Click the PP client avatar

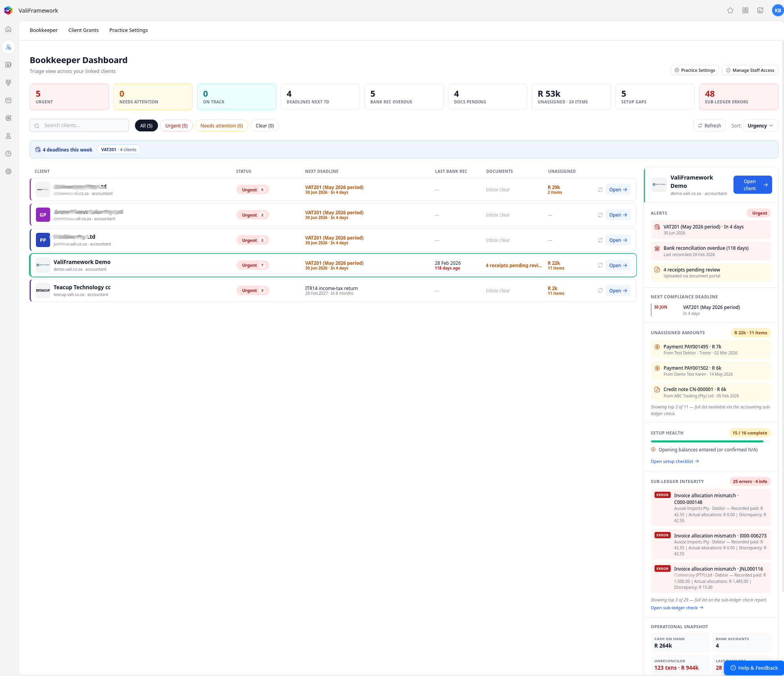tap(43, 240)
